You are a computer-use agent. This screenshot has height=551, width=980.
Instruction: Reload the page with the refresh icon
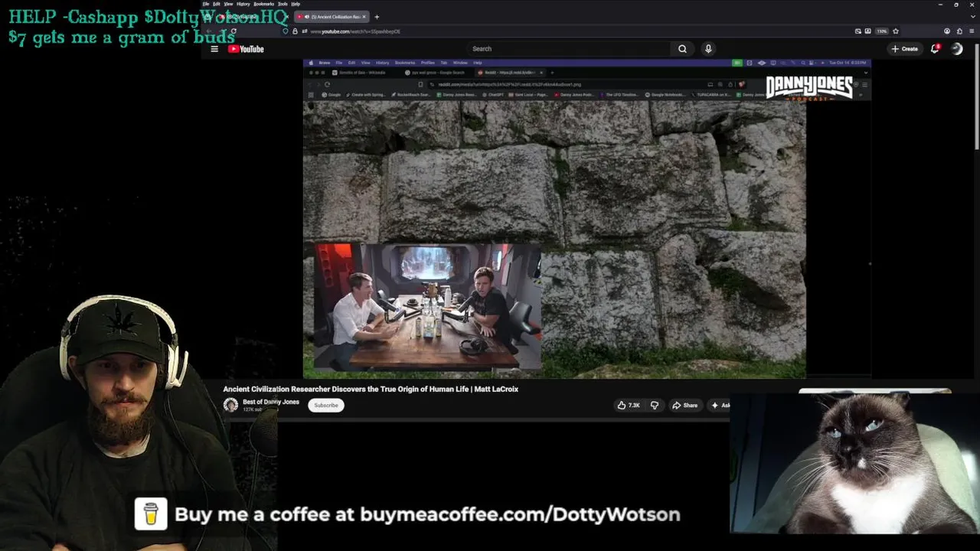pyautogui.click(x=234, y=31)
